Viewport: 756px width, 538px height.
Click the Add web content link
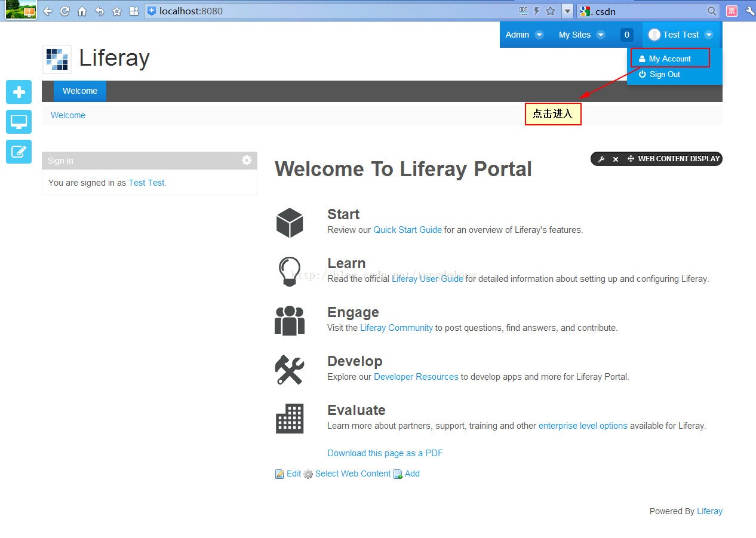(x=406, y=474)
